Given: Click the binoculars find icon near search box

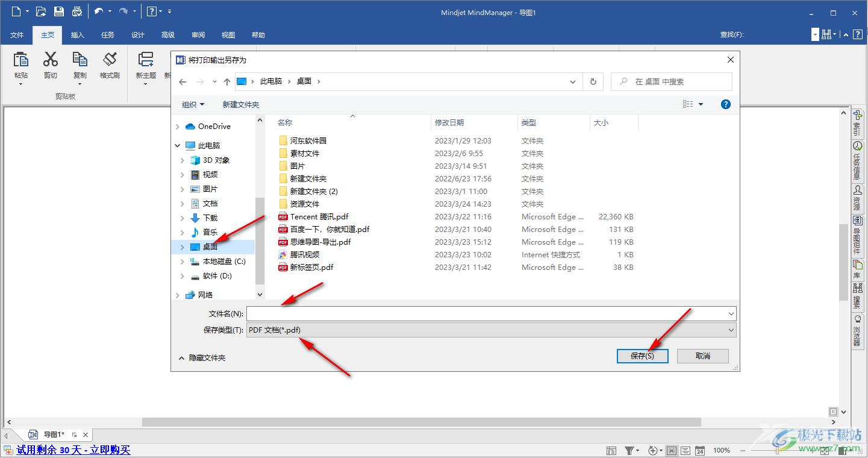Looking at the screenshot, I should 826,34.
